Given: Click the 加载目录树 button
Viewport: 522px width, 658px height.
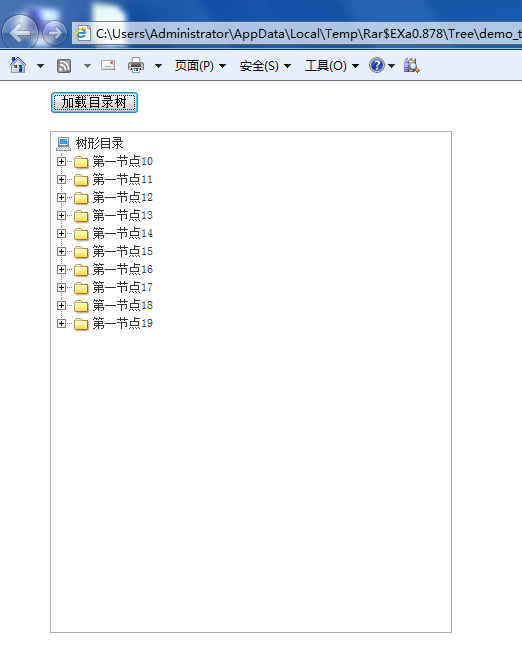Looking at the screenshot, I should [94, 102].
